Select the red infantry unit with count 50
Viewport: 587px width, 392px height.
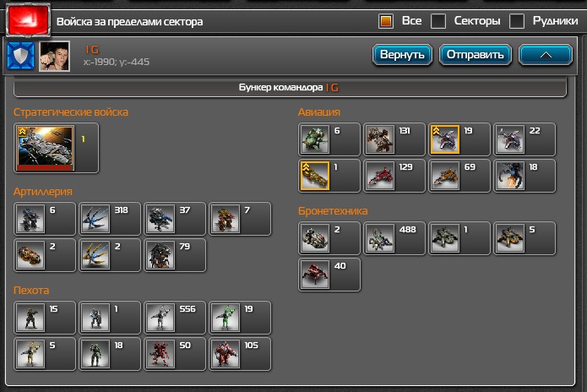click(175, 354)
